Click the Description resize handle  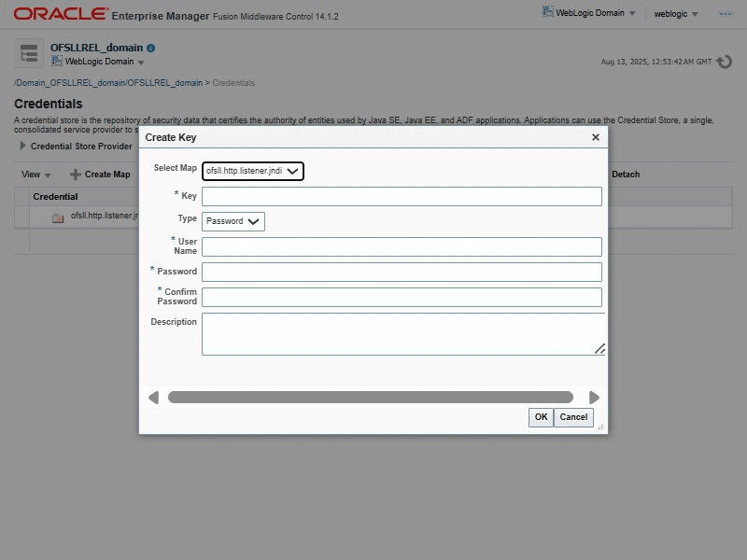tap(599, 349)
